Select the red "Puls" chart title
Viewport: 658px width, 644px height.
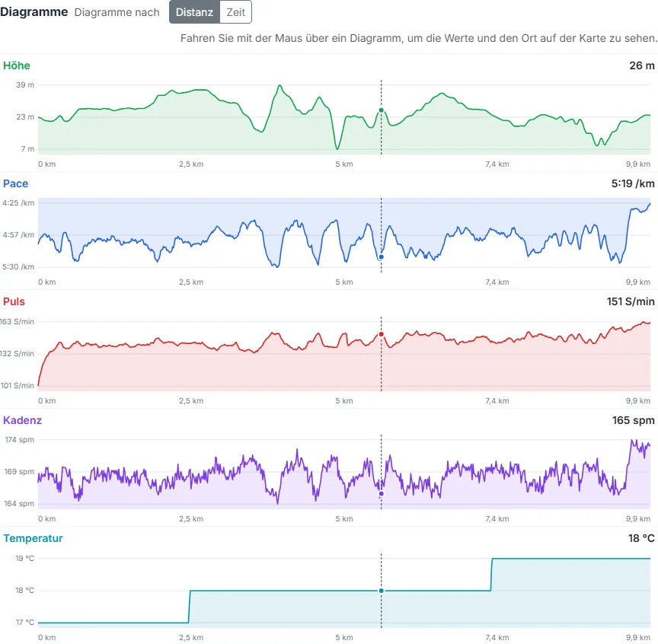point(14,301)
